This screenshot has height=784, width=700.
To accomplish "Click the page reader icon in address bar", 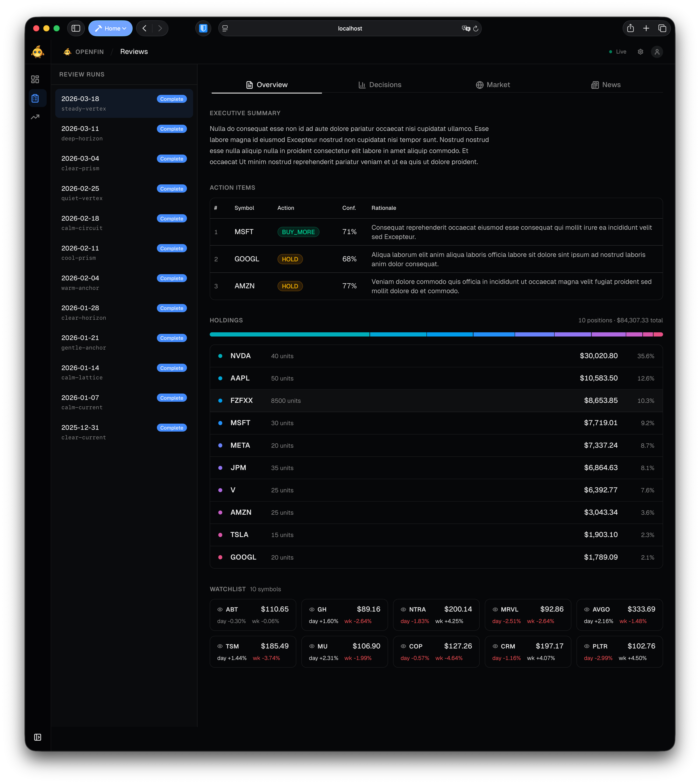I will (225, 29).
